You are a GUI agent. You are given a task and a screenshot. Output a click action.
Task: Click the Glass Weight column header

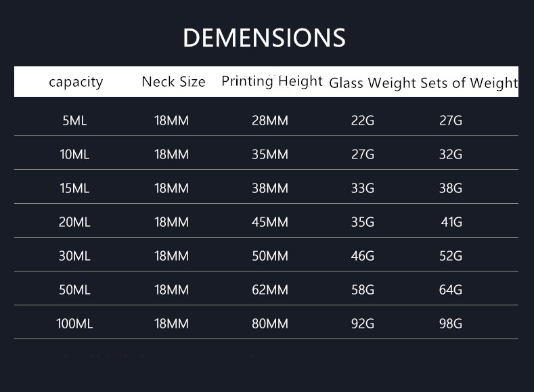[x=372, y=83]
